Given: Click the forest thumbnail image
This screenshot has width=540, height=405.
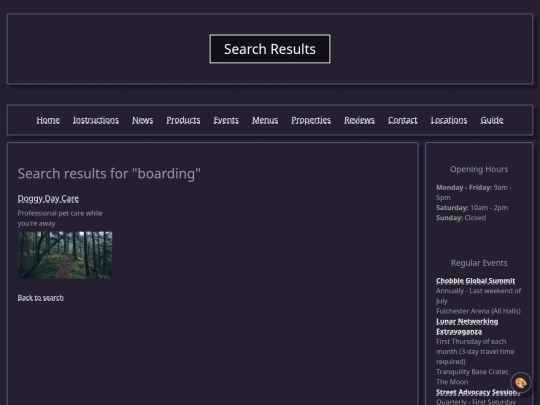Looking at the screenshot, I should tap(65, 255).
